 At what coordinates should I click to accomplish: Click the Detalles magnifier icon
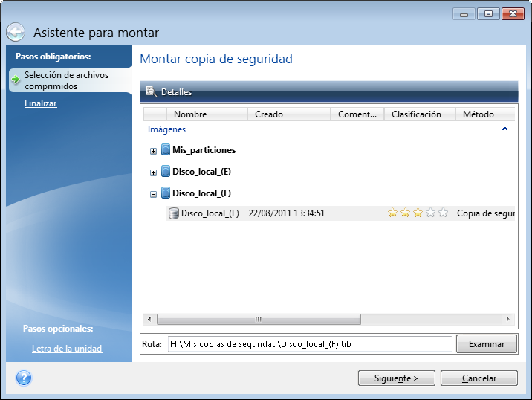pyautogui.click(x=152, y=92)
